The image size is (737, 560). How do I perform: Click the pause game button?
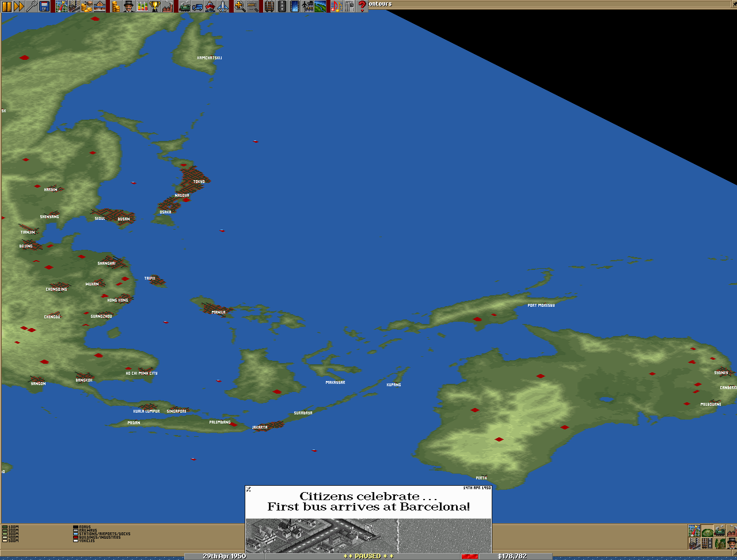[x=6, y=6]
